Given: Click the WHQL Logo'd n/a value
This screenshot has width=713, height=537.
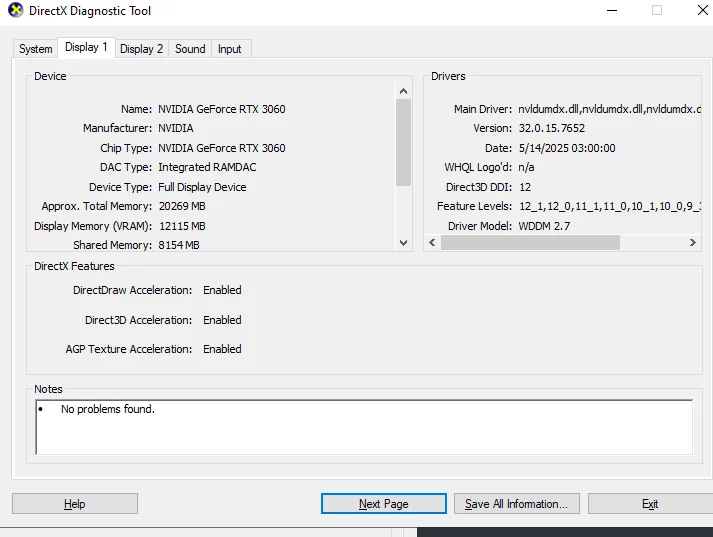Looking at the screenshot, I should pyautogui.click(x=527, y=167).
